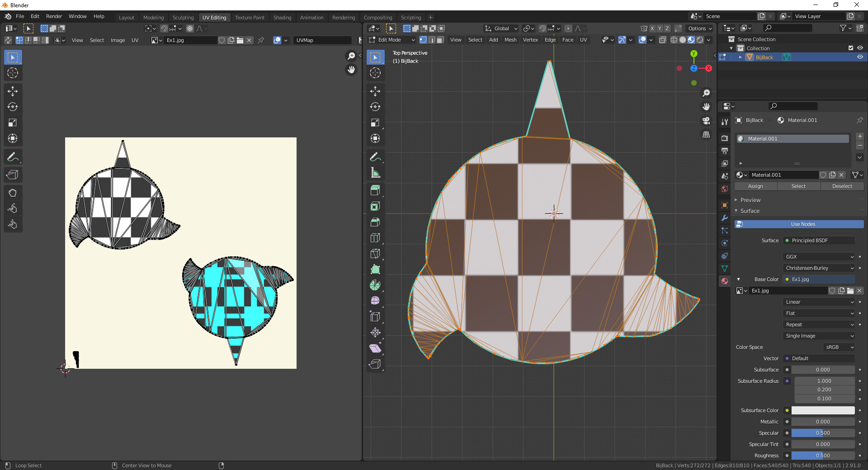The width and height of the screenshot is (868, 470).
Task: Open the Render menu
Action: 54,16
